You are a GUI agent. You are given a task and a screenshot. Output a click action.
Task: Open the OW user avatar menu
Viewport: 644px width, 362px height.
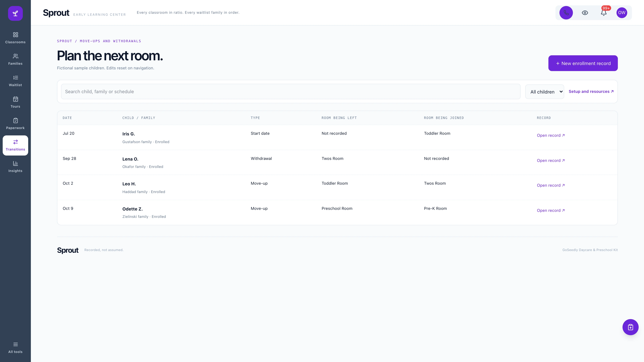tap(622, 13)
